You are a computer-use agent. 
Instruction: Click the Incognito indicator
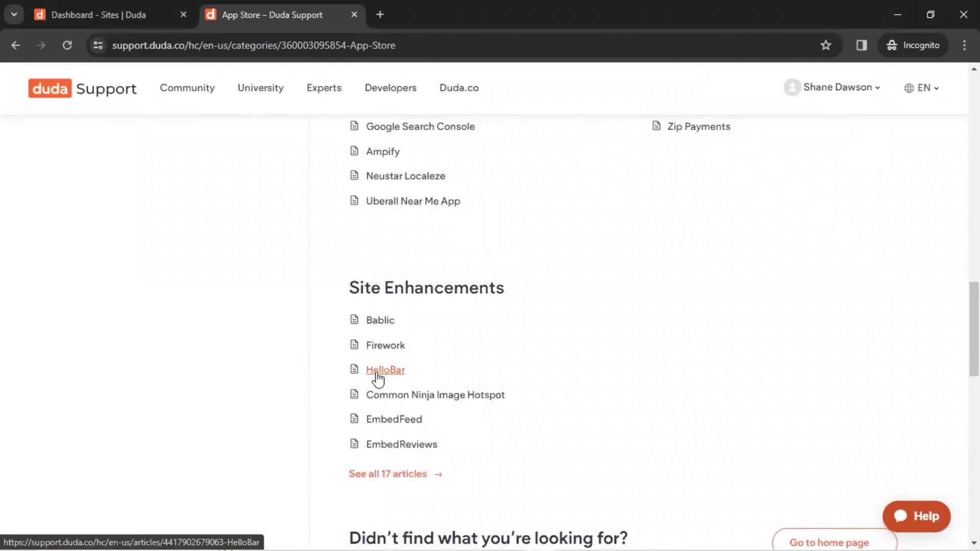pyautogui.click(x=913, y=45)
